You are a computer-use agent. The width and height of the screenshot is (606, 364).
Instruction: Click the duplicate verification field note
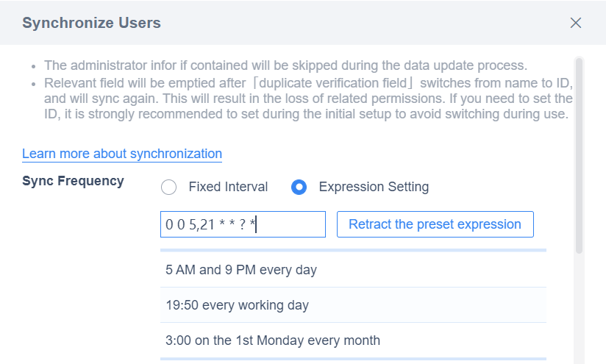coord(308,99)
